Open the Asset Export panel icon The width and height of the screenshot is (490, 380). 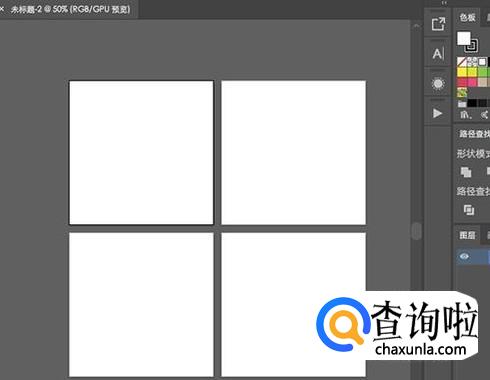click(x=438, y=24)
